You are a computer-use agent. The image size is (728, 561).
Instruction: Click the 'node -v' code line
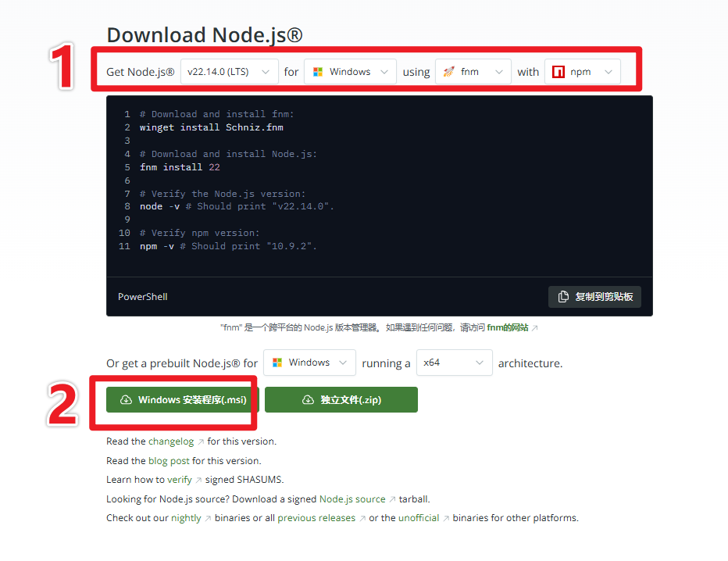click(x=237, y=206)
